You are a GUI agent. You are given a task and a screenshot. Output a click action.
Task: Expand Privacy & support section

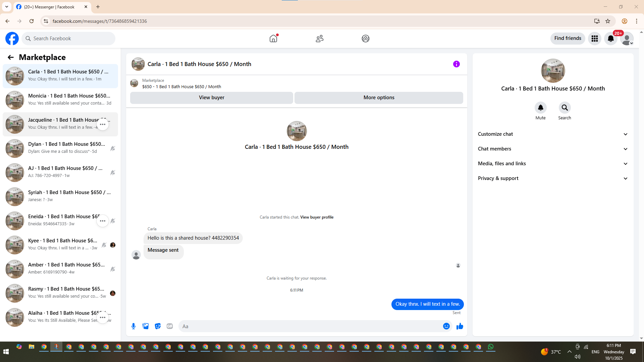[x=553, y=178]
